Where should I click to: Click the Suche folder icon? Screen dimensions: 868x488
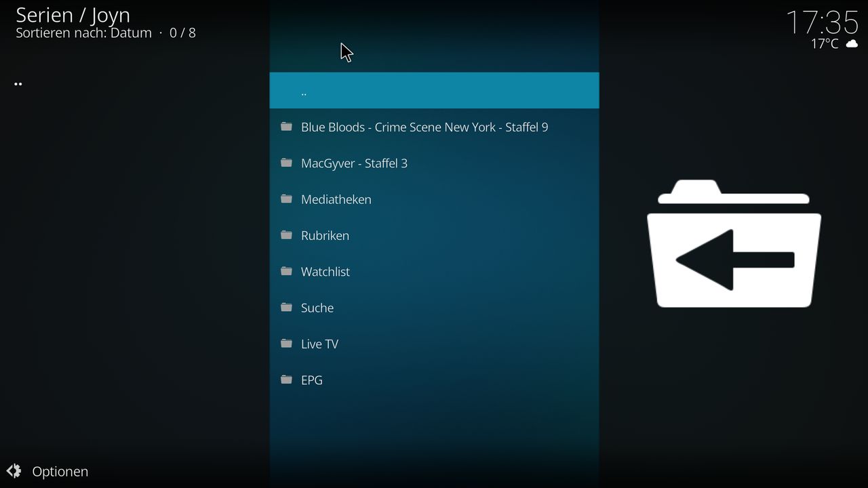tap(286, 307)
